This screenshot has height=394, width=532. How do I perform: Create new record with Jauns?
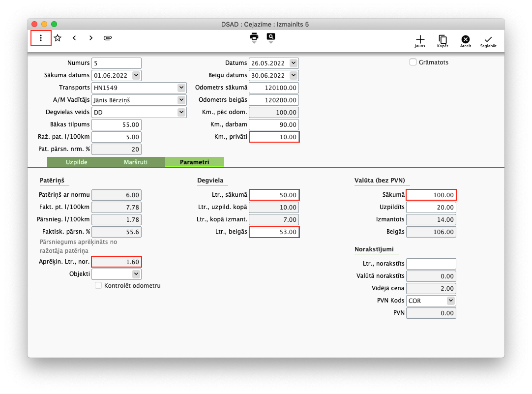420,40
